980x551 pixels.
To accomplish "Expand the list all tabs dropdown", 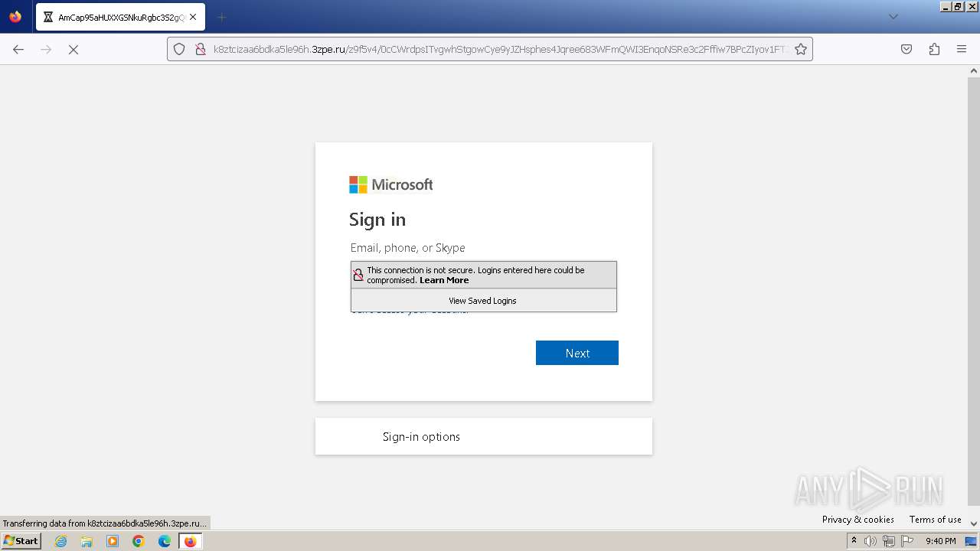I will point(893,17).
